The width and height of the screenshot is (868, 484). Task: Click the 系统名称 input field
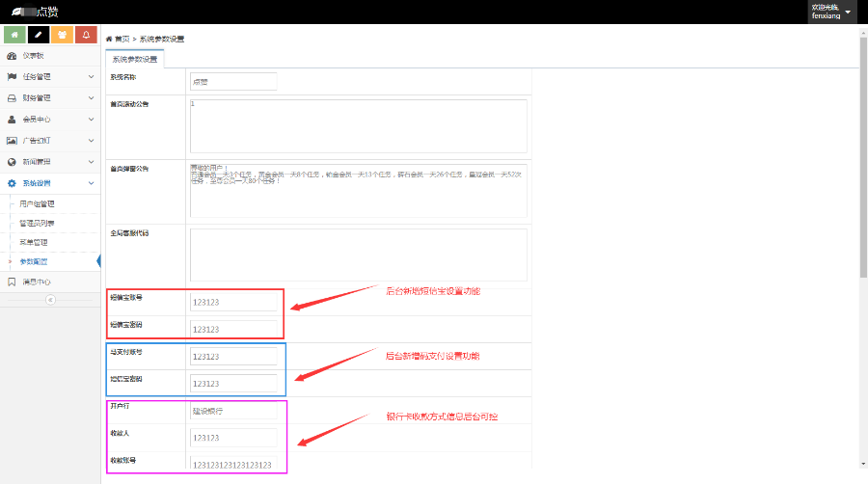click(x=220, y=82)
